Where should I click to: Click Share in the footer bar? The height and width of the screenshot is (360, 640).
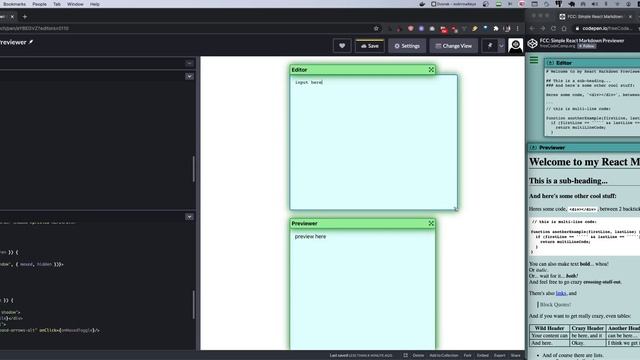tap(516, 356)
